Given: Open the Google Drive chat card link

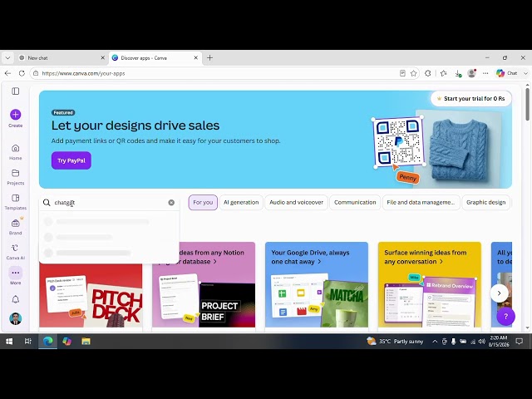Looking at the screenshot, I should tap(310, 257).
